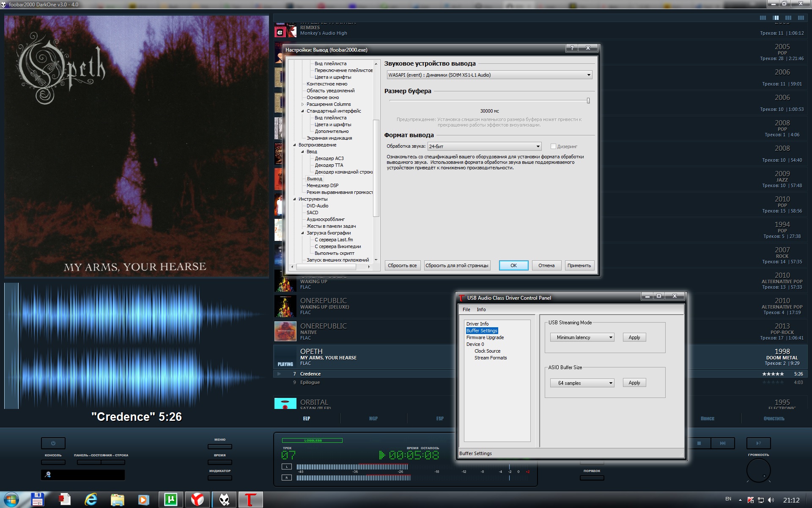Collapse the Стандартный интерфейс tree node
Image resolution: width=812 pixels, height=508 pixels.
[302, 111]
